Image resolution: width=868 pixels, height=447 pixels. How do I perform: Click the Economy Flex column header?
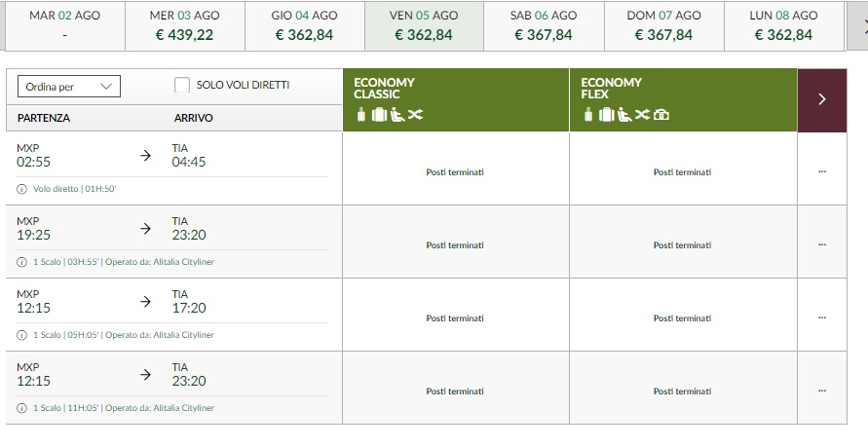point(682,98)
